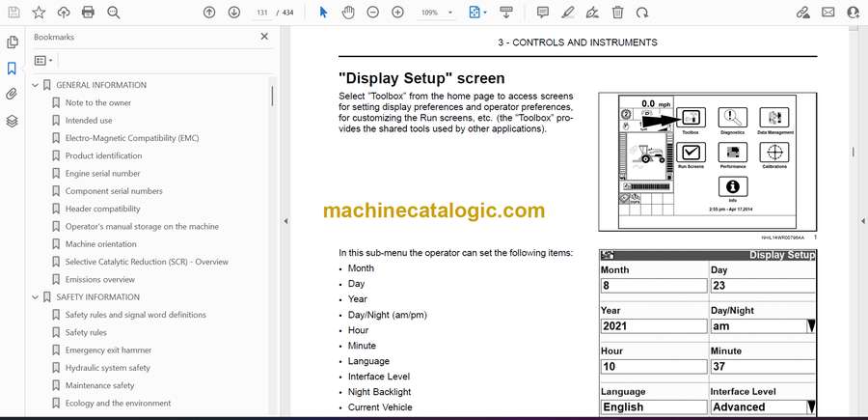868x420 pixels.
Task: Click the print icon
Action: point(89,13)
